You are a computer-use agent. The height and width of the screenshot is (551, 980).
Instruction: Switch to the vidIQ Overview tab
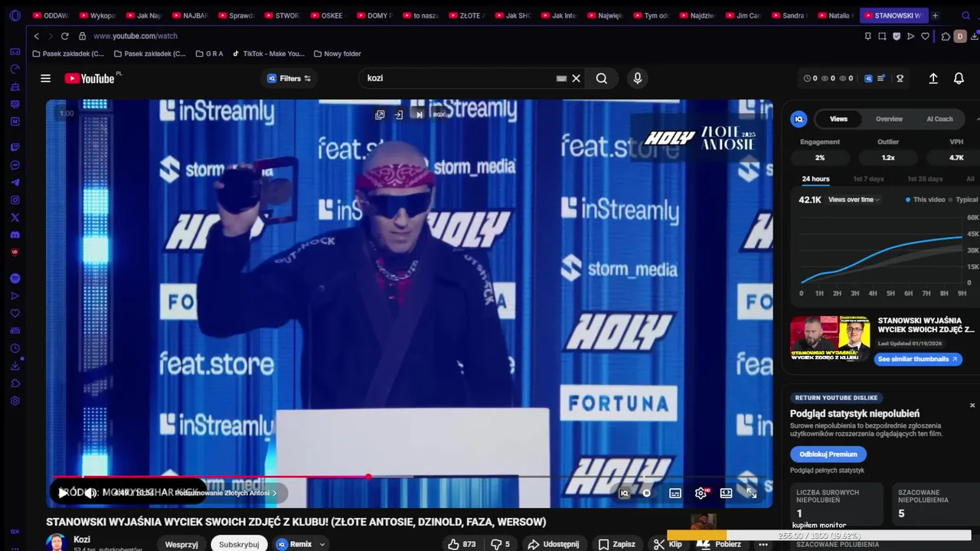click(x=889, y=119)
